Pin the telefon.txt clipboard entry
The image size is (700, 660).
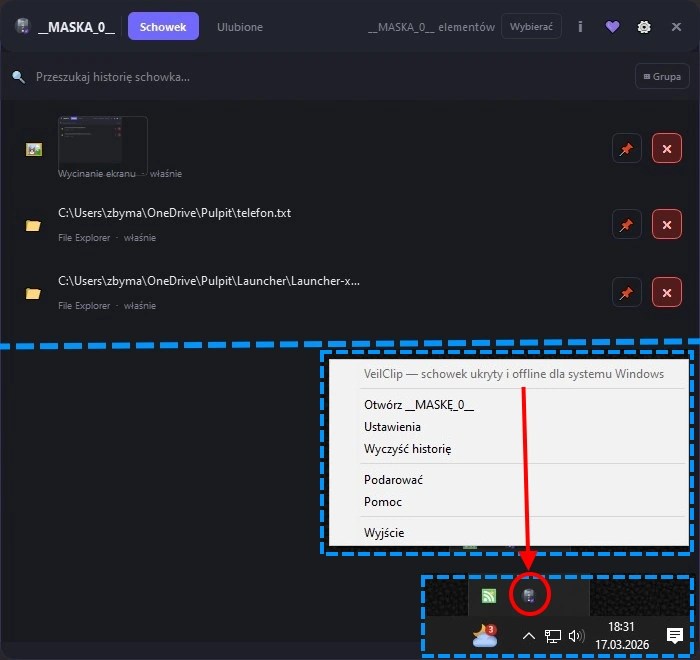click(626, 226)
